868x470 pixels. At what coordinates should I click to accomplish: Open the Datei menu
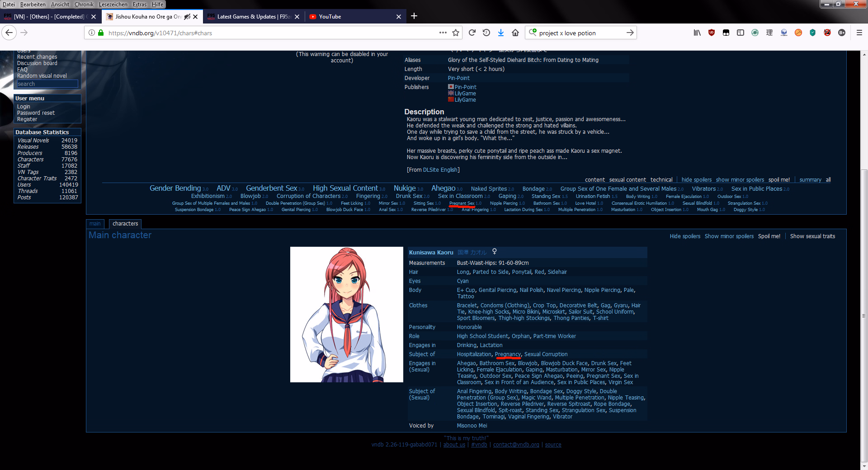[9, 4]
